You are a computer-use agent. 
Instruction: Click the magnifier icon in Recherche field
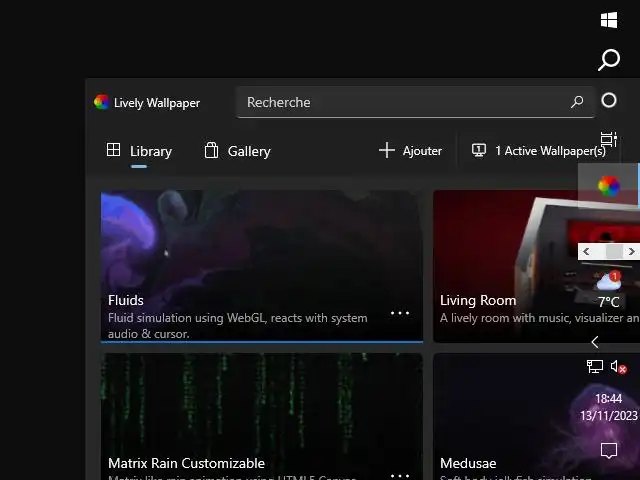(577, 102)
